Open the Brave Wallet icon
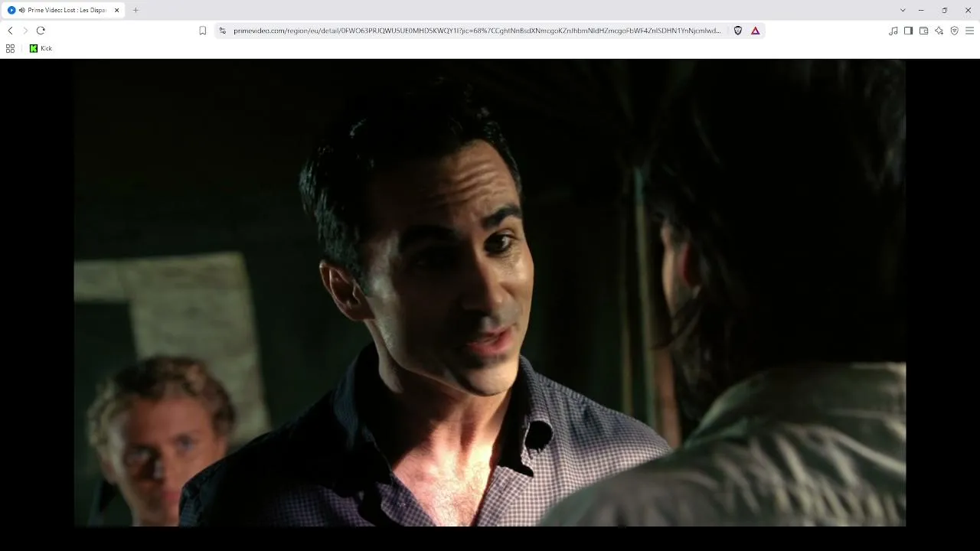Screen dimensions: 980x551 tap(923, 31)
